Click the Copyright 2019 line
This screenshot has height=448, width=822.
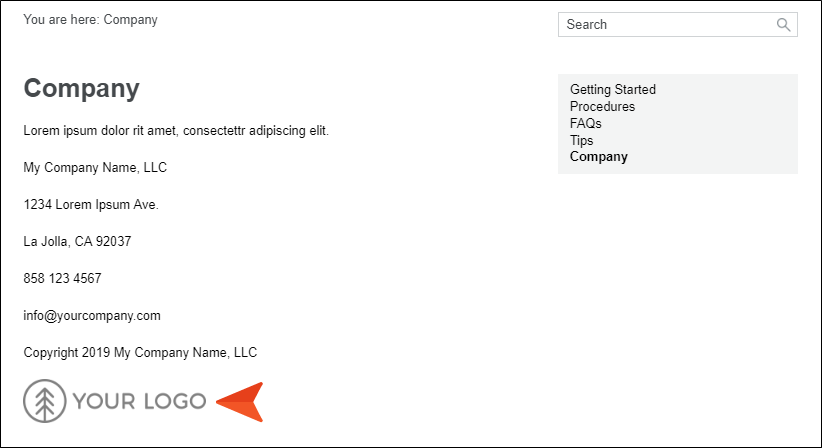(140, 353)
